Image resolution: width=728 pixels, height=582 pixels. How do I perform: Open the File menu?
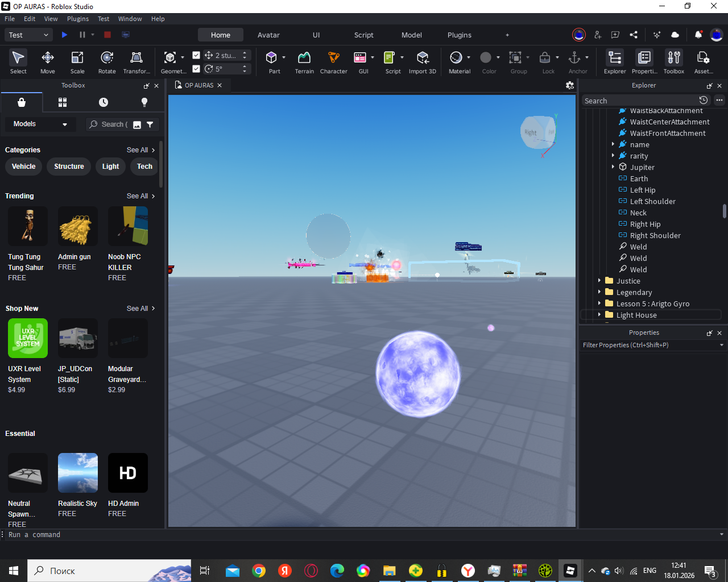tap(10, 19)
